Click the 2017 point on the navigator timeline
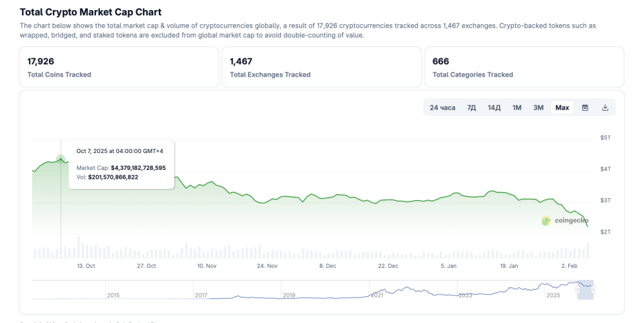The width and height of the screenshot is (644, 323). (x=201, y=294)
